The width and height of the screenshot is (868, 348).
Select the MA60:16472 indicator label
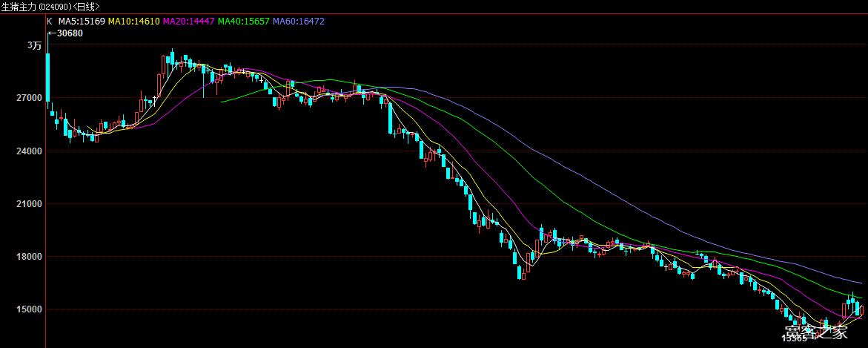(299, 22)
